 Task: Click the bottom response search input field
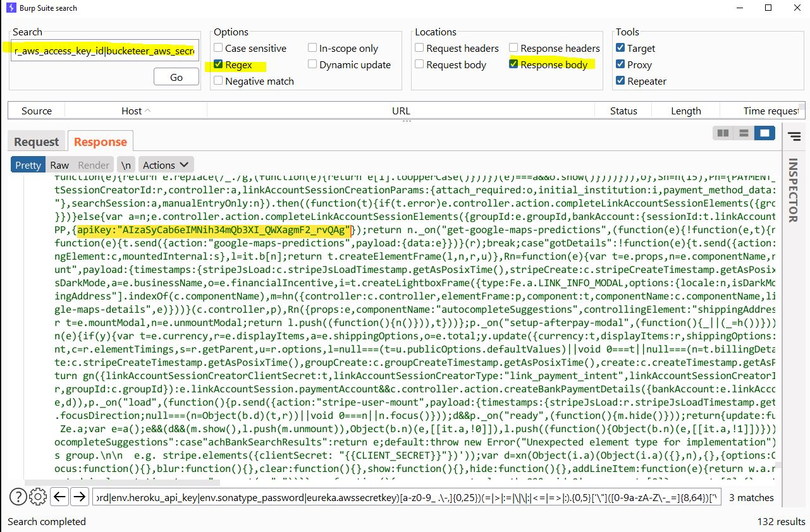coord(406,497)
